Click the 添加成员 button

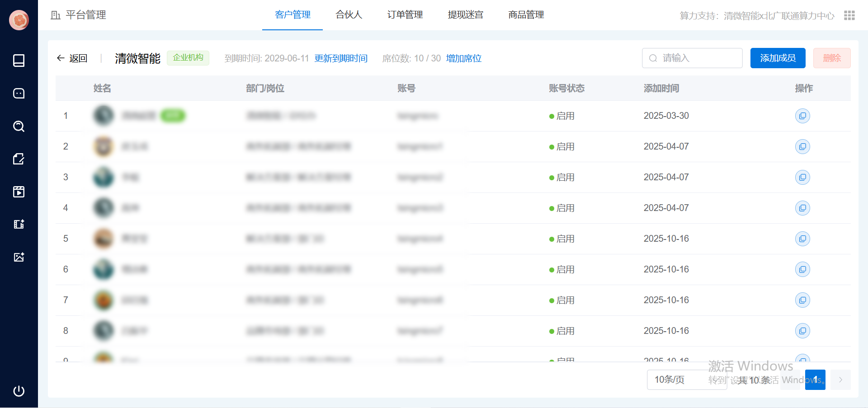pos(778,58)
